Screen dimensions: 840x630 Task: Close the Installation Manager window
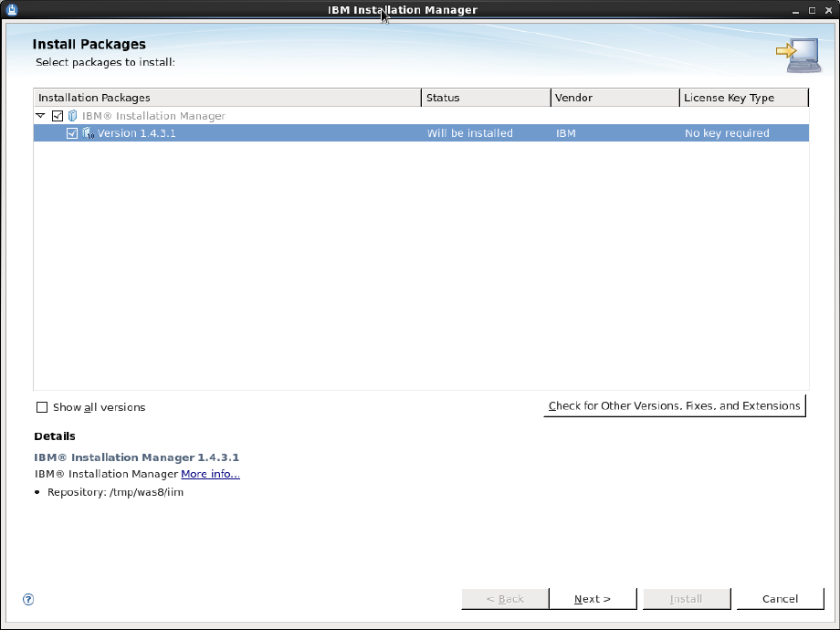point(829,10)
